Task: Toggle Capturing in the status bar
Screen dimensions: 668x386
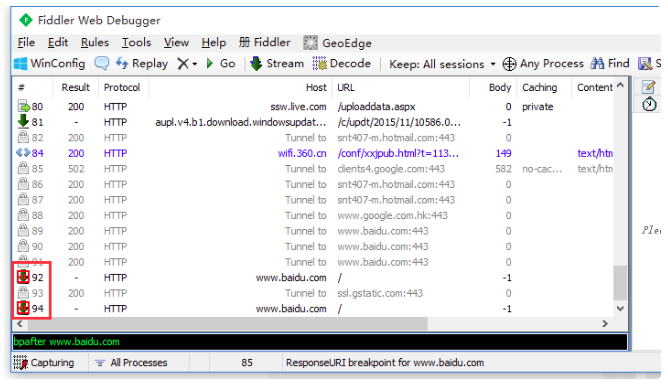Action: tap(43, 363)
